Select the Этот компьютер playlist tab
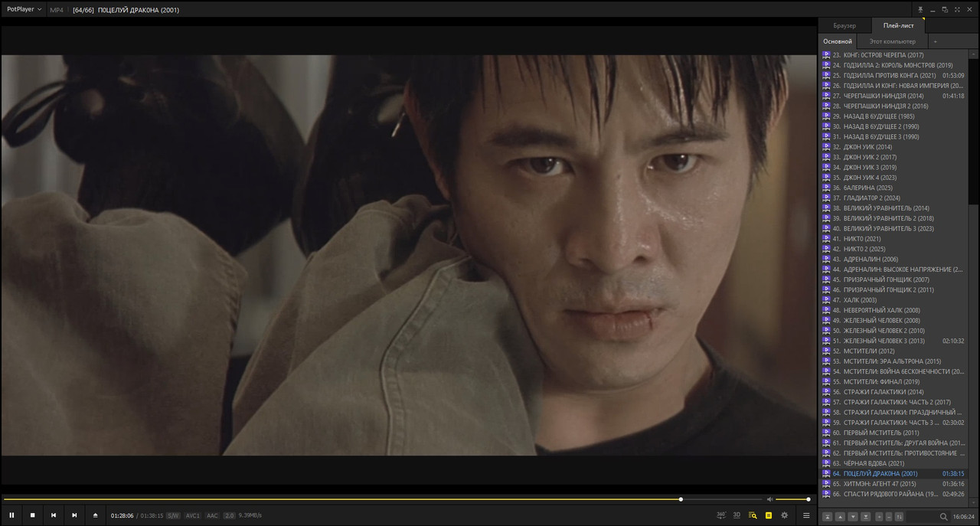The height and width of the screenshot is (526, 980). point(892,41)
